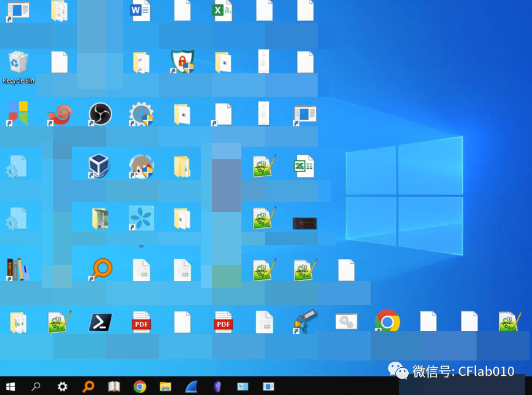Open the Windows Start menu
The image size is (532, 395).
pos(10,386)
